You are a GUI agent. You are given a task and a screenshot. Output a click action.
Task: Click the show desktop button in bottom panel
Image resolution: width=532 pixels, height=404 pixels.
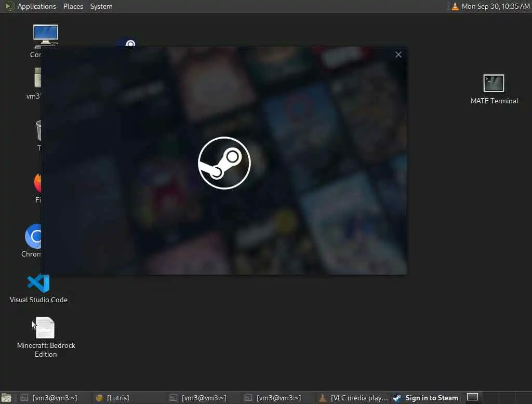tap(6, 398)
